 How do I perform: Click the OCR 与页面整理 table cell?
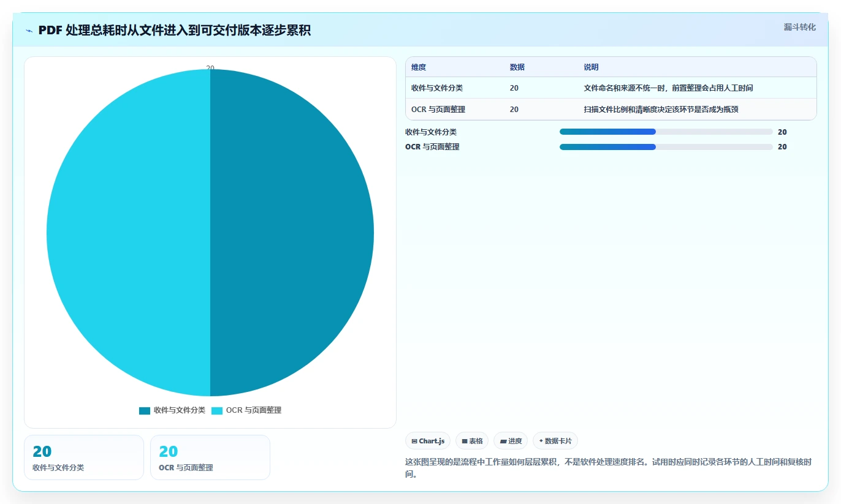[438, 110]
